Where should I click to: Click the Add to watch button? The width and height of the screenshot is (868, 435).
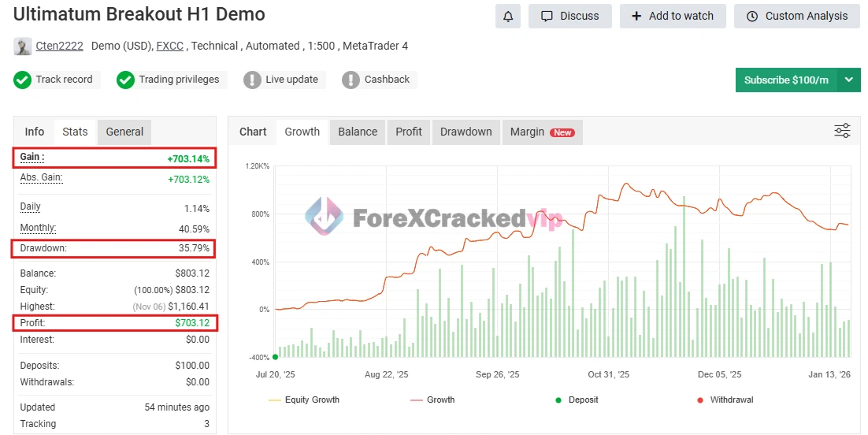(x=673, y=16)
